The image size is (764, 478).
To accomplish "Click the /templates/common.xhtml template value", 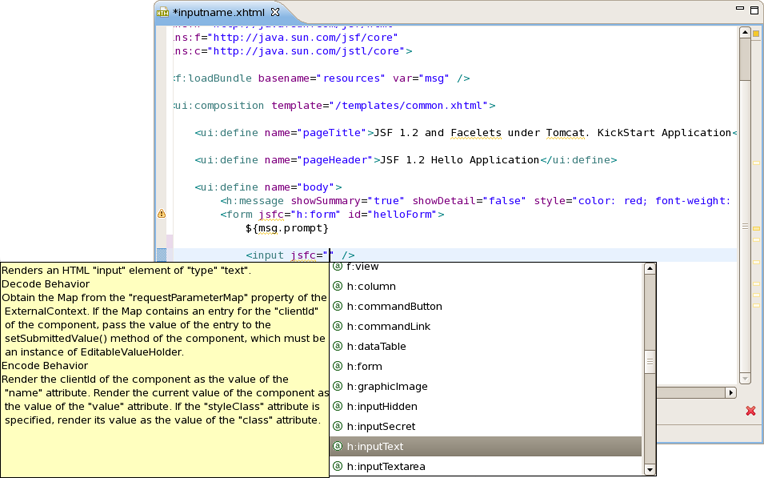I will click(x=409, y=105).
